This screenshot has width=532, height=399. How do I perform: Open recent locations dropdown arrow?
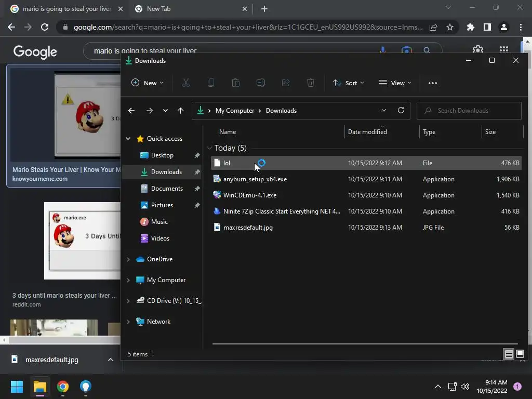click(x=165, y=111)
